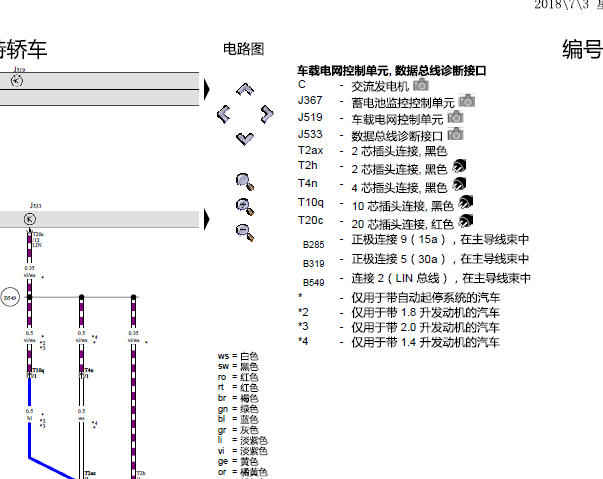Click the *2 note 仅用于带 1.8 升发动机的汽车
The width and height of the screenshot is (603, 479).
[x=426, y=313]
